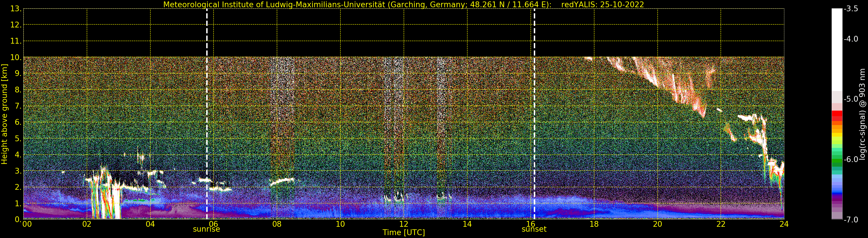Click the height axis tick label 7
Screen dimensions: 868x238
18,106
